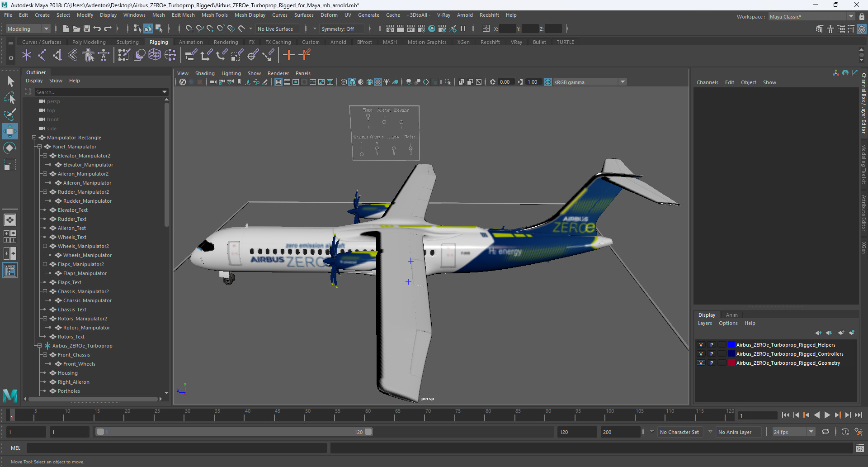Click Go to start of playback range
Viewport: 868px width, 467px height.
click(x=785, y=415)
